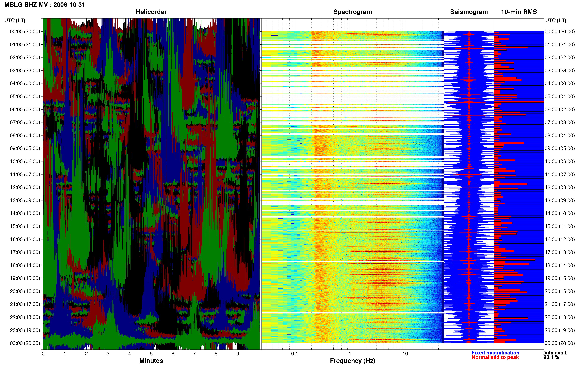The width and height of the screenshot is (588, 368).
Task: Click left axis label '21:00 (17:00)'
Action: pyautogui.click(x=25, y=304)
